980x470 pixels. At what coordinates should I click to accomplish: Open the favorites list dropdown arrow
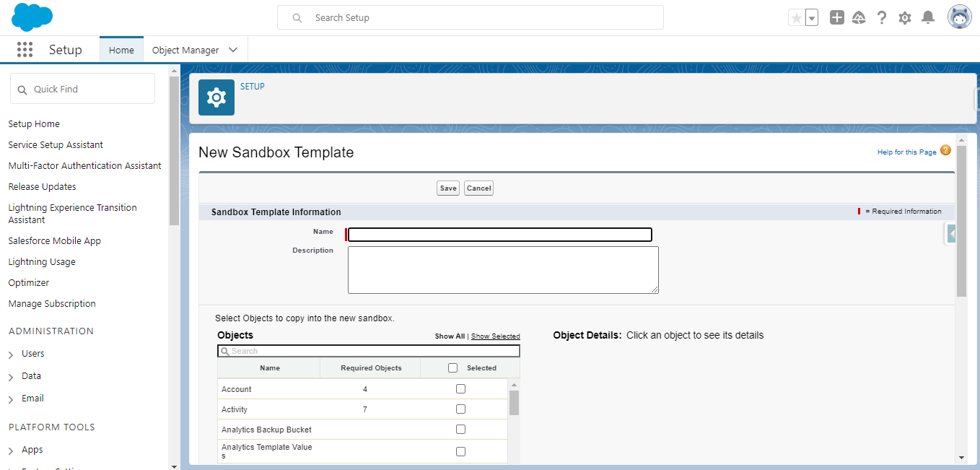coord(812,18)
